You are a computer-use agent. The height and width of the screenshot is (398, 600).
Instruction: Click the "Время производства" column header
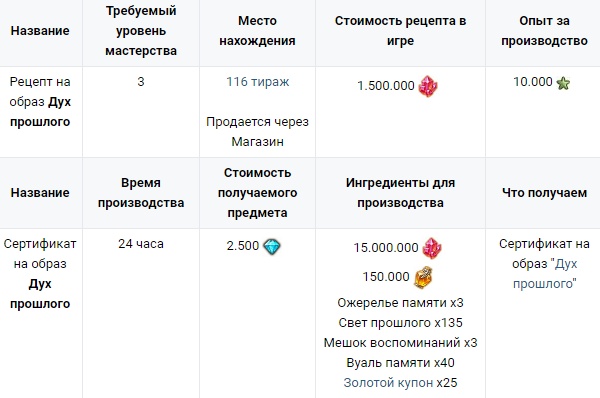[141, 192]
